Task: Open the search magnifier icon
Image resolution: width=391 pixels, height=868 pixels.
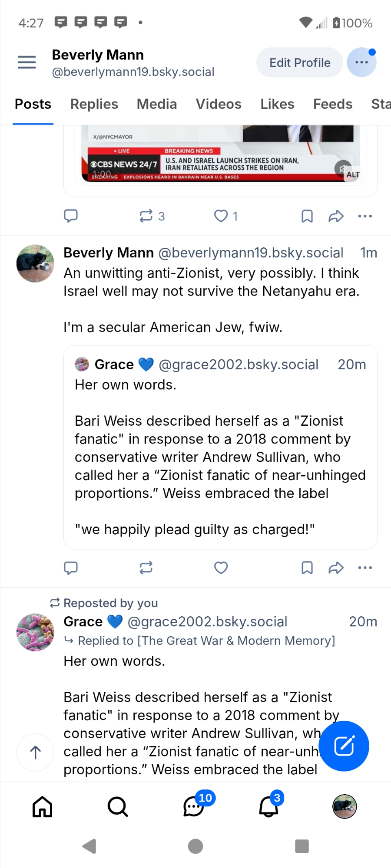Action: [x=118, y=807]
